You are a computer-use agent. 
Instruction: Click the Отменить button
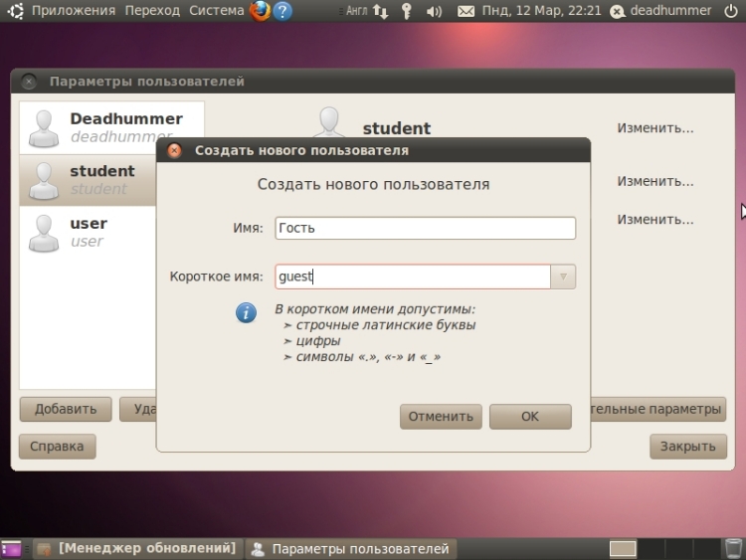pyautogui.click(x=441, y=416)
